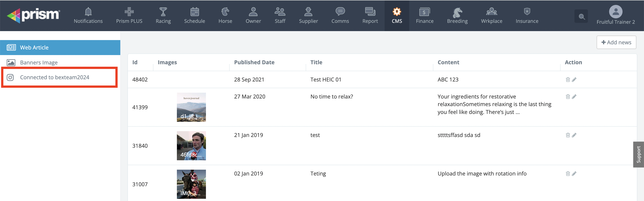Open the Schedule calendar menu

click(194, 15)
